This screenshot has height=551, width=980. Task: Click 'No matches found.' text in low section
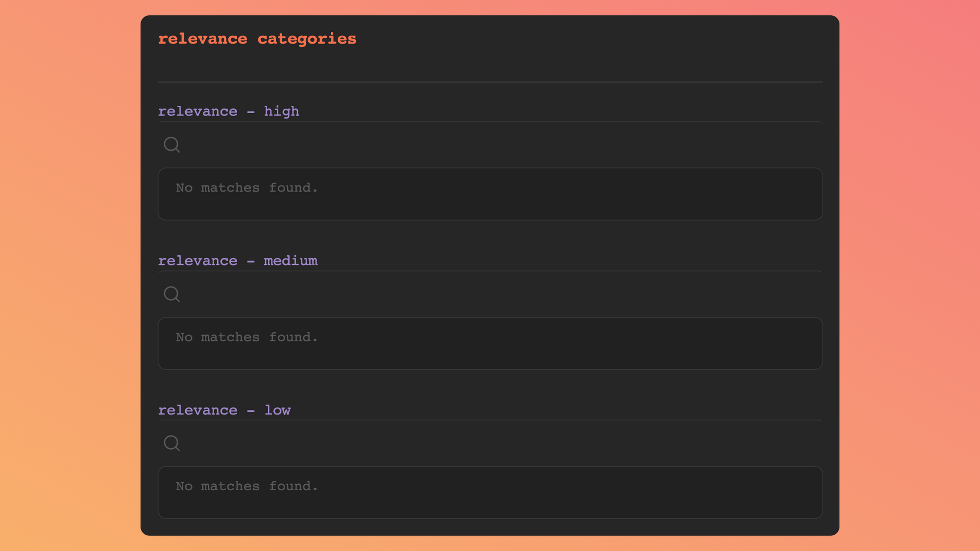pos(247,486)
